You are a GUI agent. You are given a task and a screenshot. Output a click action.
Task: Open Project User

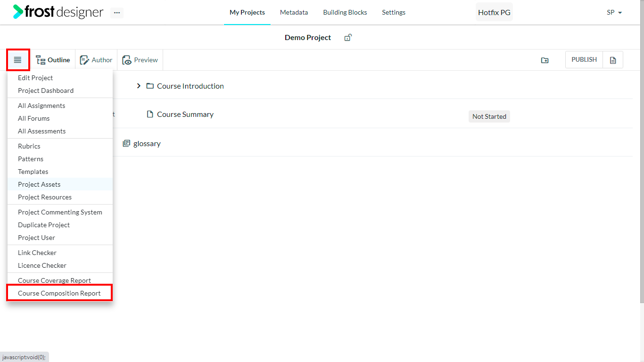(x=60, y=238)
